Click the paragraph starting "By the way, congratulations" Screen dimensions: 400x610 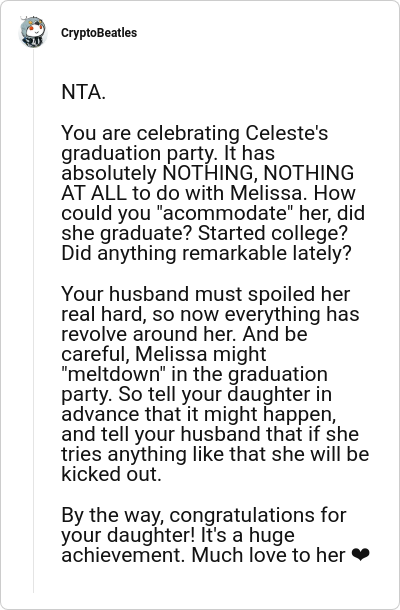tap(215, 535)
